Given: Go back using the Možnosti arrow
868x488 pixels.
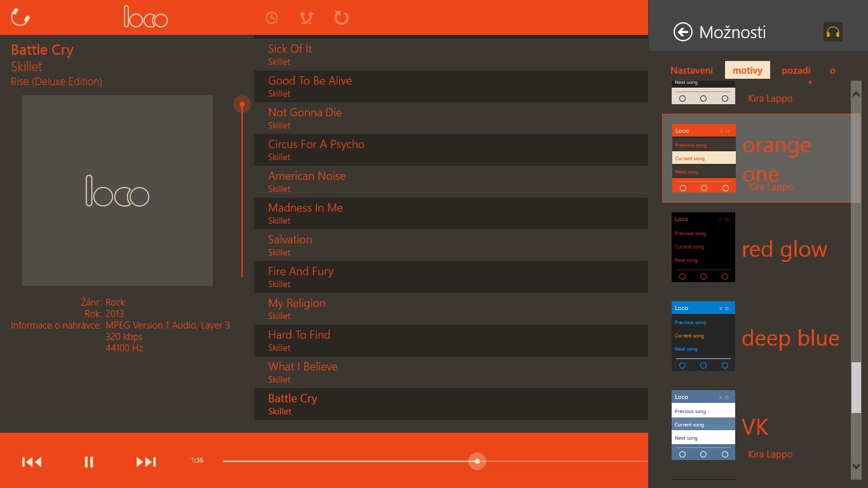Looking at the screenshot, I should coord(682,32).
